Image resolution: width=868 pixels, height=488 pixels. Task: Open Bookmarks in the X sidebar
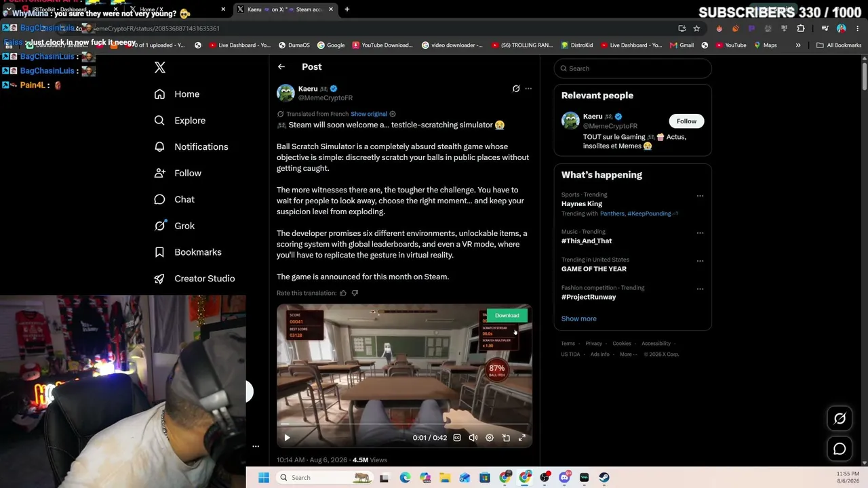(x=188, y=252)
